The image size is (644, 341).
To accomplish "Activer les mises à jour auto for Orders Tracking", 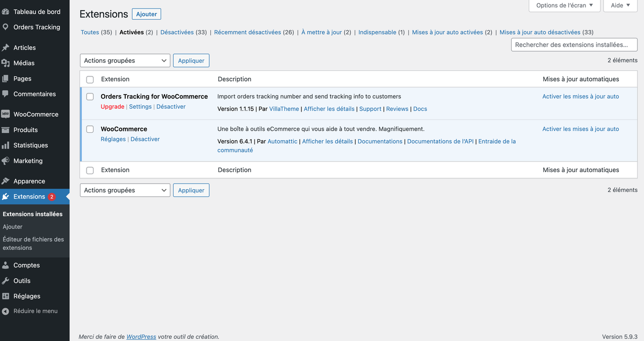I will click(581, 97).
